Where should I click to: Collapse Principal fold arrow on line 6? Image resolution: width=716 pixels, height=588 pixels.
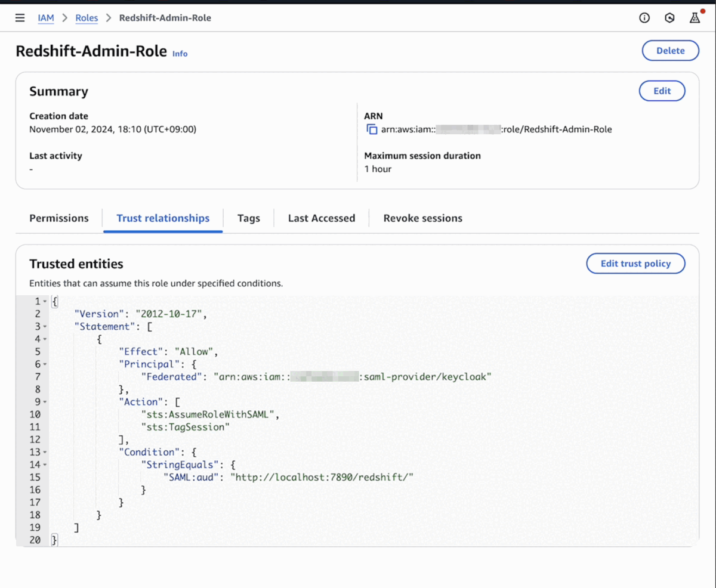(x=45, y=364)
